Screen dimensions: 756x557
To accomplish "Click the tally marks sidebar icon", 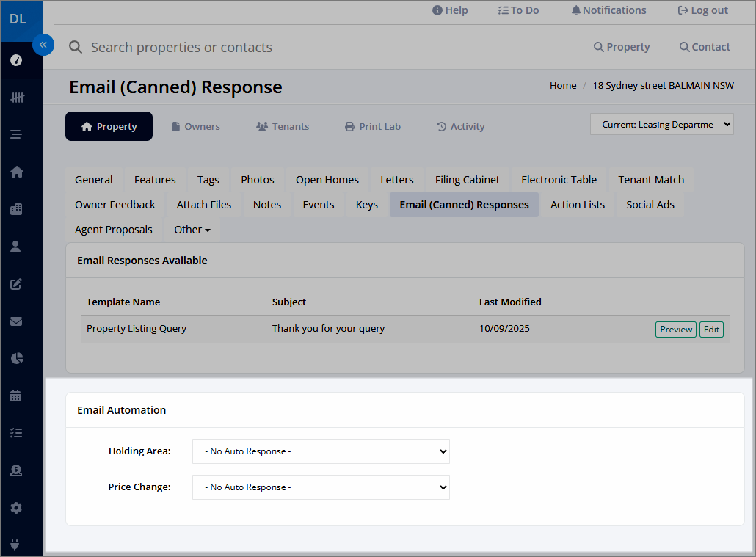I will coord(18,98).
